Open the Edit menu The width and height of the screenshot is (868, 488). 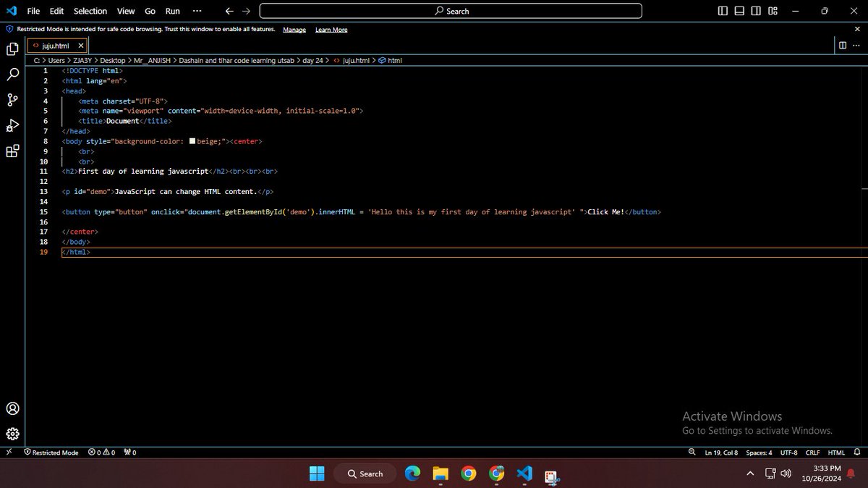point(57,11)
